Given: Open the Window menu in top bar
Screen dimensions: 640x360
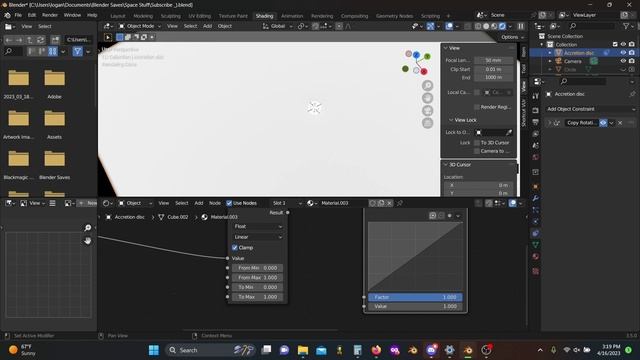Looking at the screenshot, I should [x=72, y=15].
